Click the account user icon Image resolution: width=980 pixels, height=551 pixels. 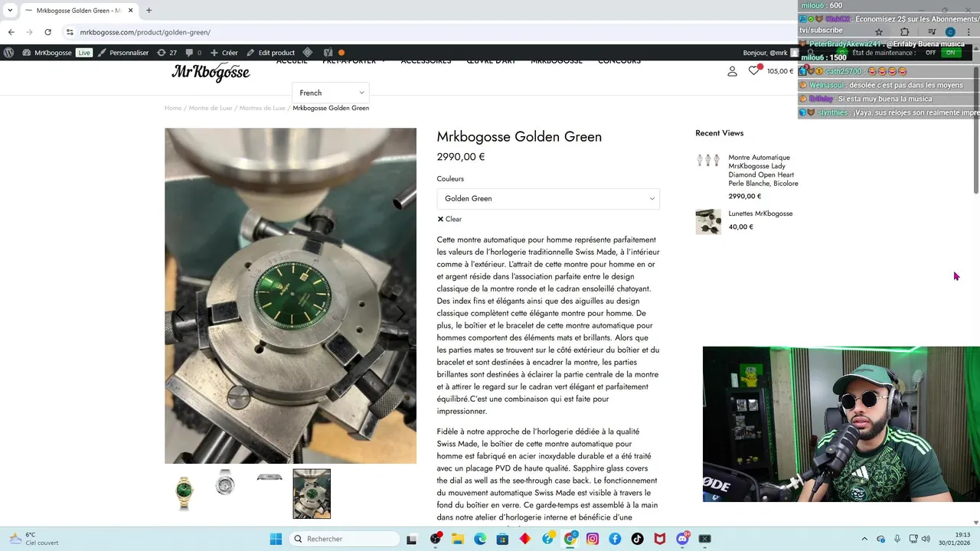point(732,71)
